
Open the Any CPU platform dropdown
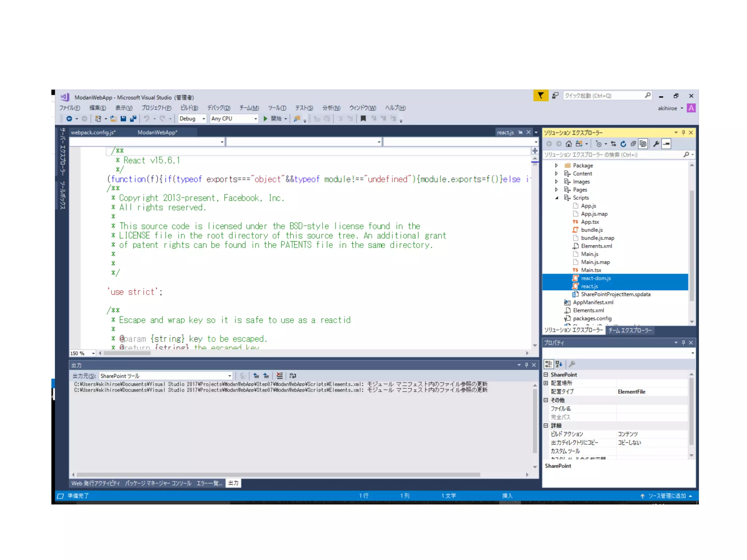[234, 118]
